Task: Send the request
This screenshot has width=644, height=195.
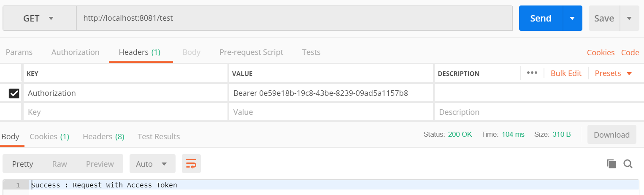Action: coord(541,18)
